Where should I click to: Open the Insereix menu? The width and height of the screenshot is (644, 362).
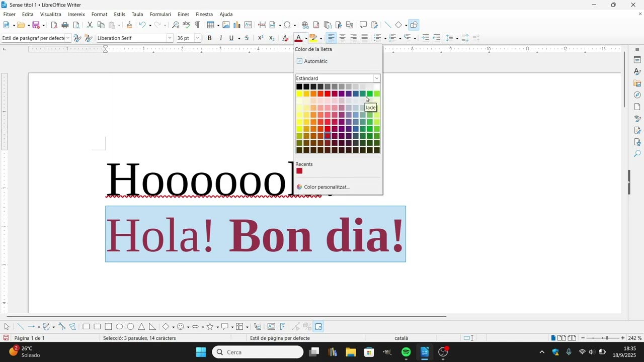[76, 15]
